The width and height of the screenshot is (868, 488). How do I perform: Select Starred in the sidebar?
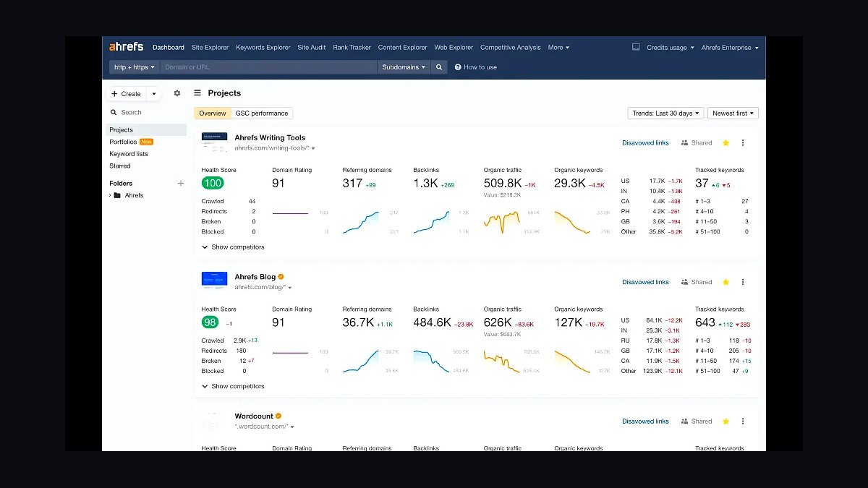pos(120,166)
